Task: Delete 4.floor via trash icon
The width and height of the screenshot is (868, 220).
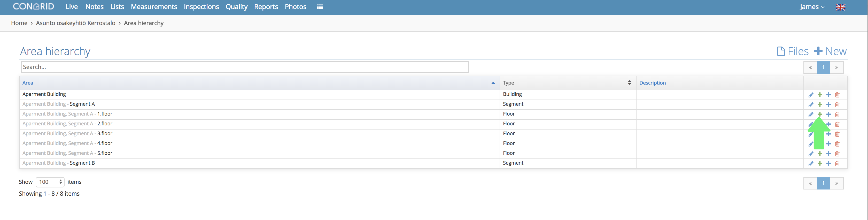Action: click(x=837, y=144)
